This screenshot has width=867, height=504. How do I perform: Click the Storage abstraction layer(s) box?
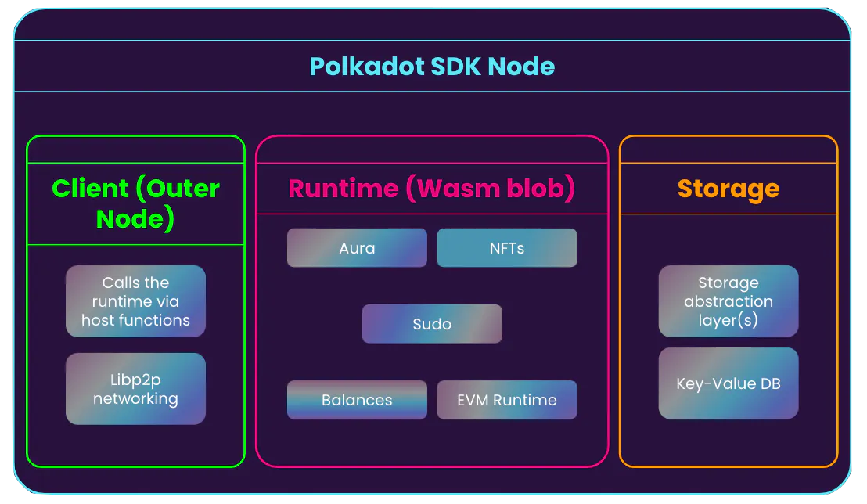pyautogui.click(x=728, y=301)
